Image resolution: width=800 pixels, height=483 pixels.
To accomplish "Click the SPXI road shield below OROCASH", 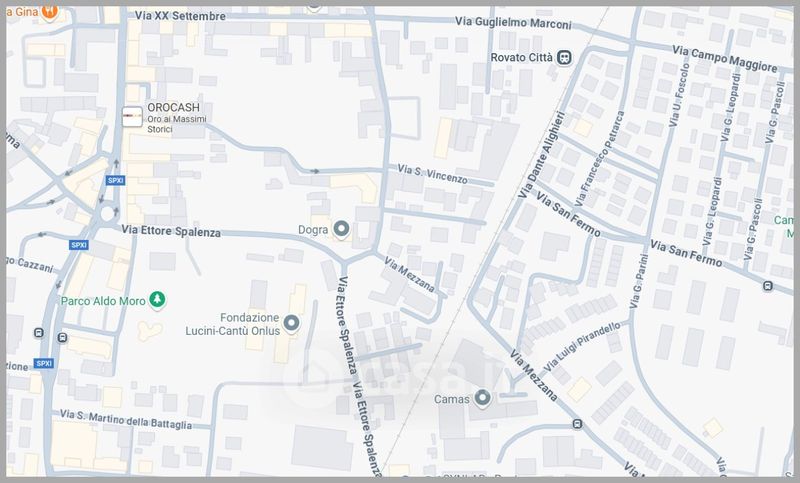I will (x=115, y=181).
